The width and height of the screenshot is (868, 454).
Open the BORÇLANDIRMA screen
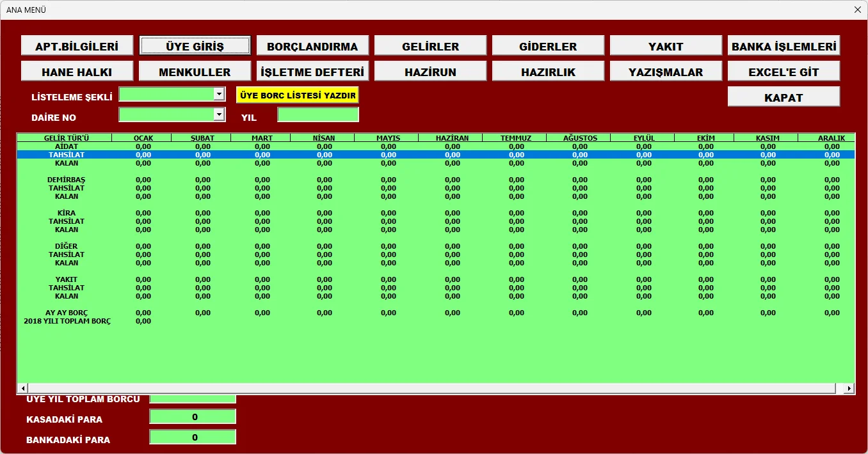pyautogui.click(x=312, y=46)
